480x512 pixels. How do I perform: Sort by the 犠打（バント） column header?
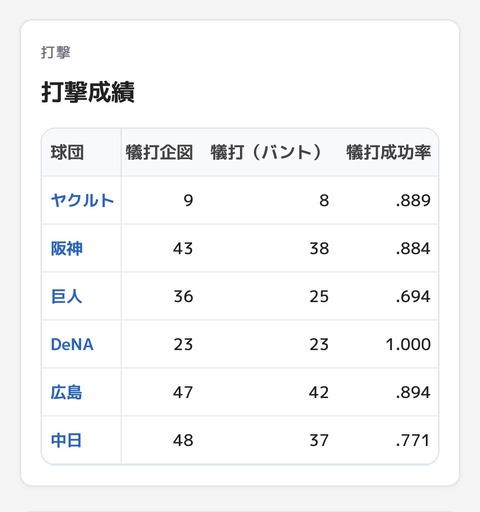tap(266, 153)
